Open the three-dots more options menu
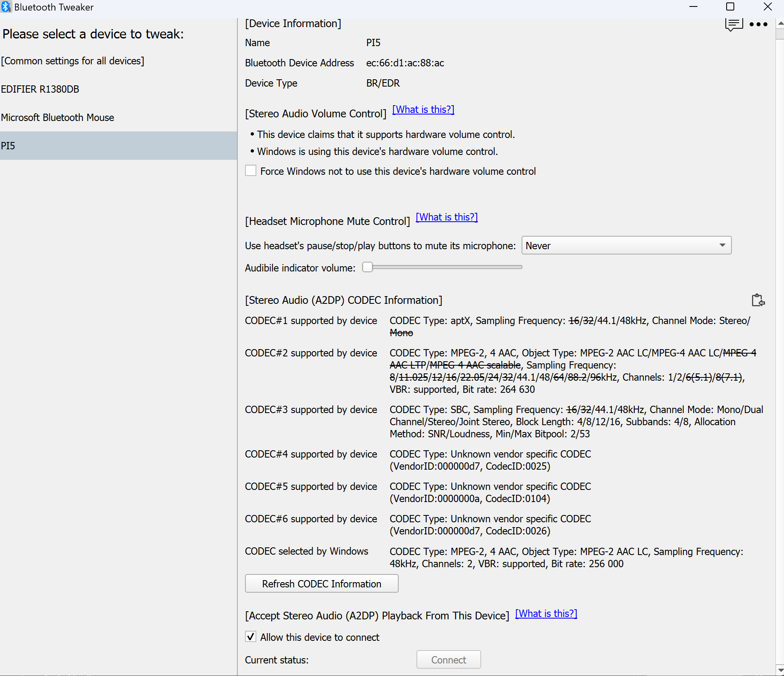The image size is (784, 676). [x=758, y=24]
